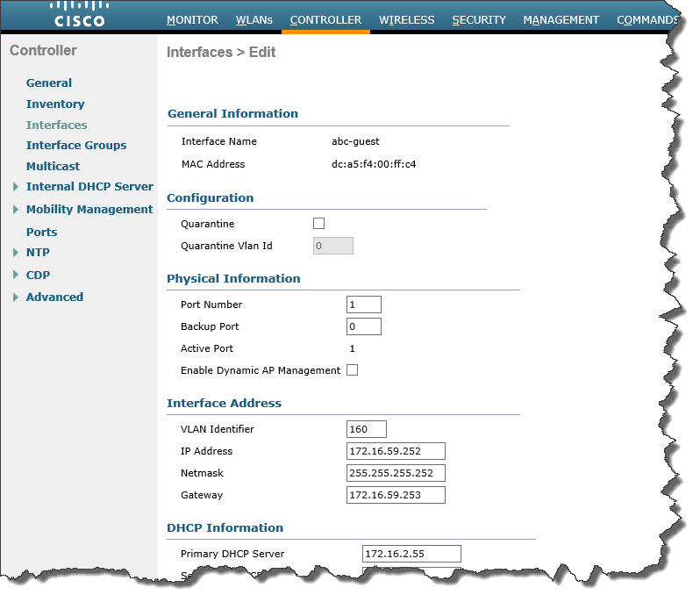Click the DHCP Information section heading
This screenshot has width=700, height=602.
click(x=225, y=528)
